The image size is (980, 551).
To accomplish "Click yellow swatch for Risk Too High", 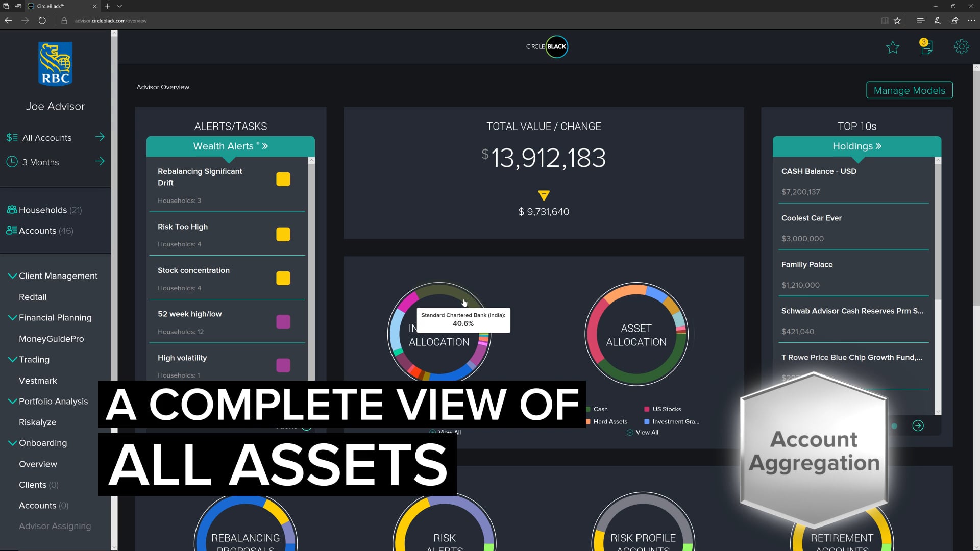I will [283, 234].
